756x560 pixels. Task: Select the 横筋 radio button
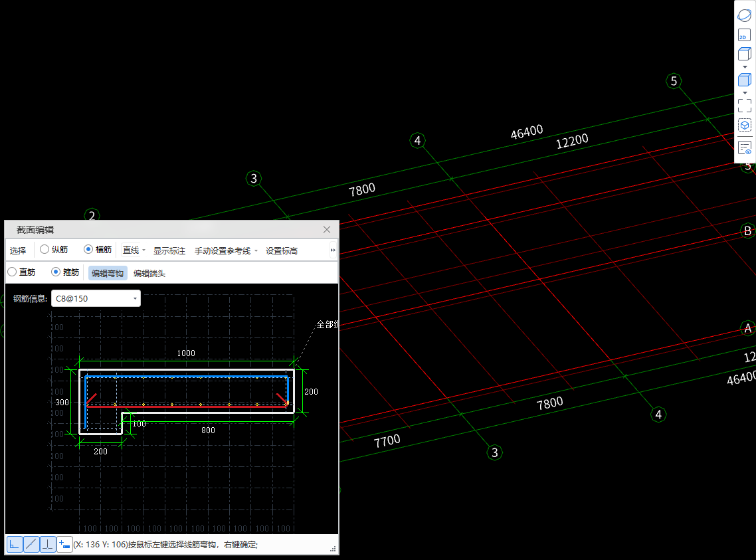88,249
